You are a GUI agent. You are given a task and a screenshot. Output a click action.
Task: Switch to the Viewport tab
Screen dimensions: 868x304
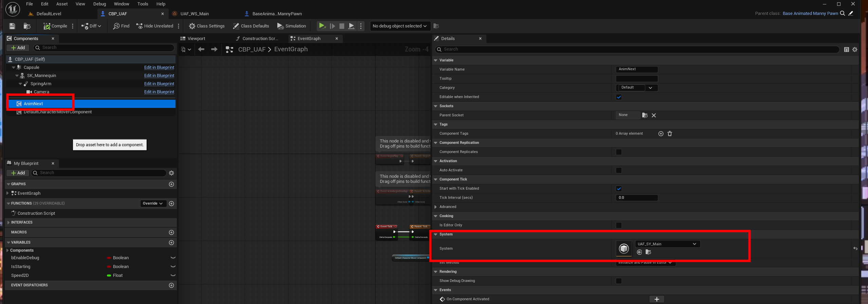(x=196, y=39)
